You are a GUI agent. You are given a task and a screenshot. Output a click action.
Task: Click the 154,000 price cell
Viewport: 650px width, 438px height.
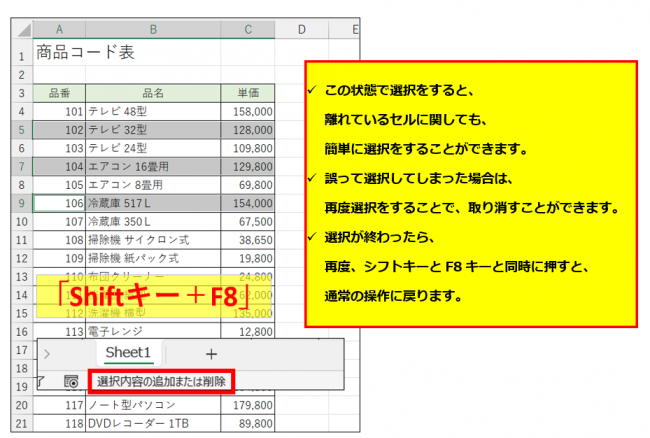pyautogui.click(x=248, y=203)
